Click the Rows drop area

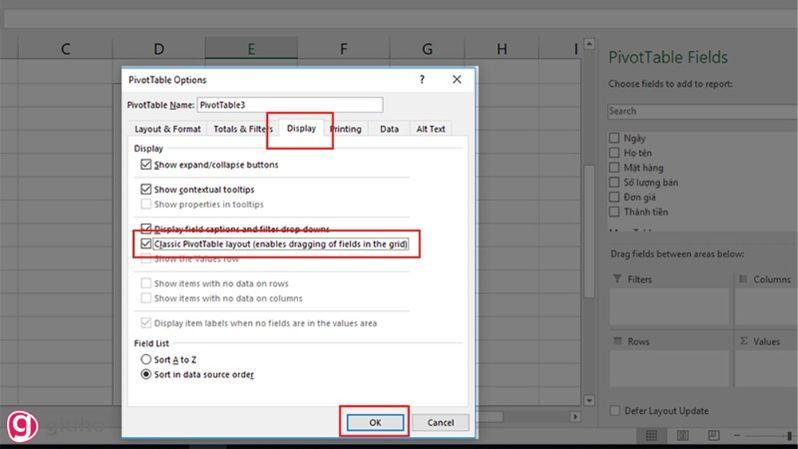pos(669,369)
